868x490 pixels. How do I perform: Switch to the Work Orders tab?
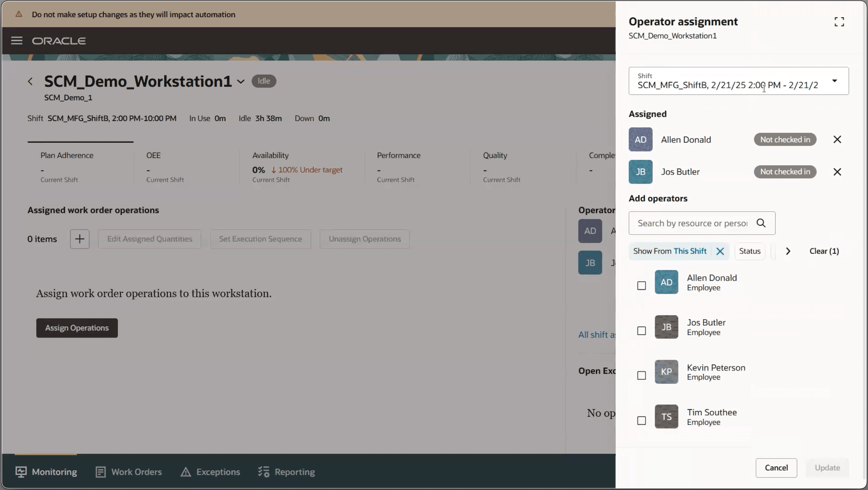click(x=129, y=472)
